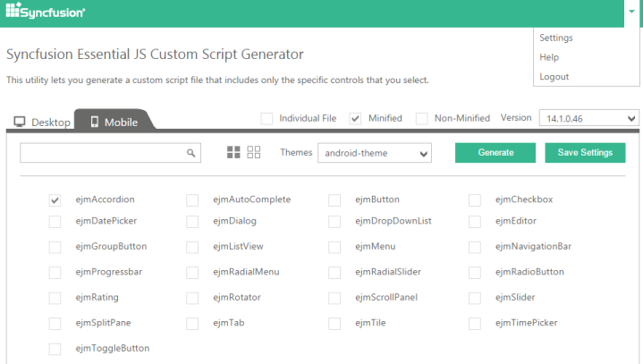Click the Version label
Image resolution: width=643 pixels, height=364 pixels.
[516, 118]
